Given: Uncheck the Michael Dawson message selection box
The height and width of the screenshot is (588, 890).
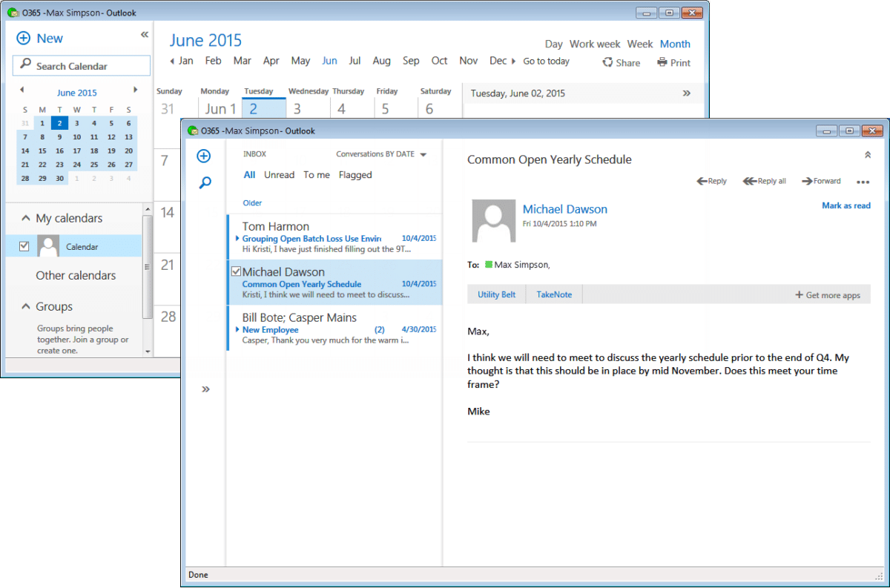Looking at the screenshot, I should pyautogui.click(x=236, y=271).
